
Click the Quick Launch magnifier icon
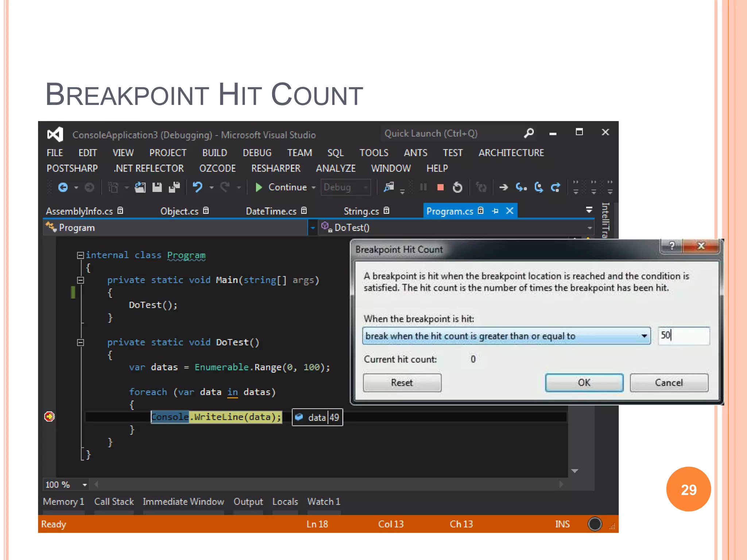[529, 133]
